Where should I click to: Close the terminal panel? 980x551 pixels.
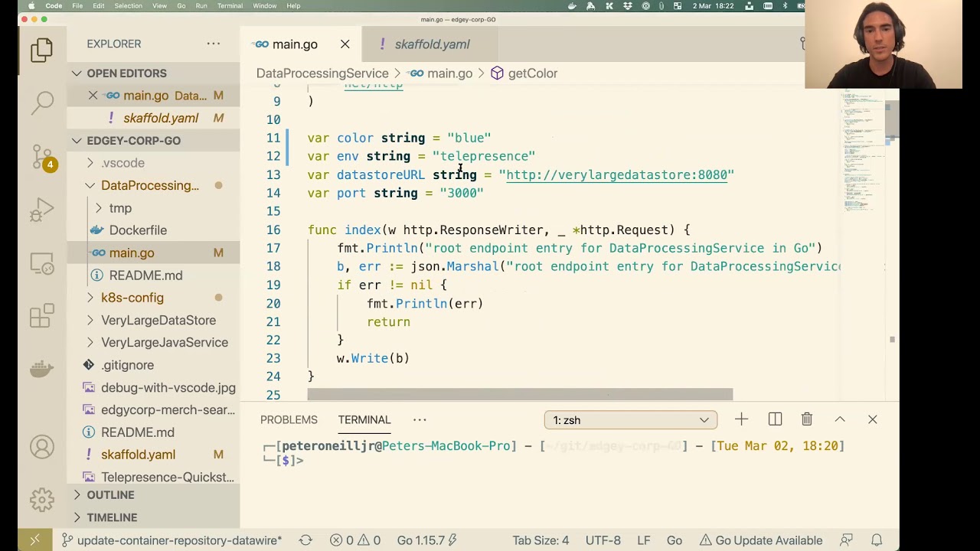[x=873, y=419]
